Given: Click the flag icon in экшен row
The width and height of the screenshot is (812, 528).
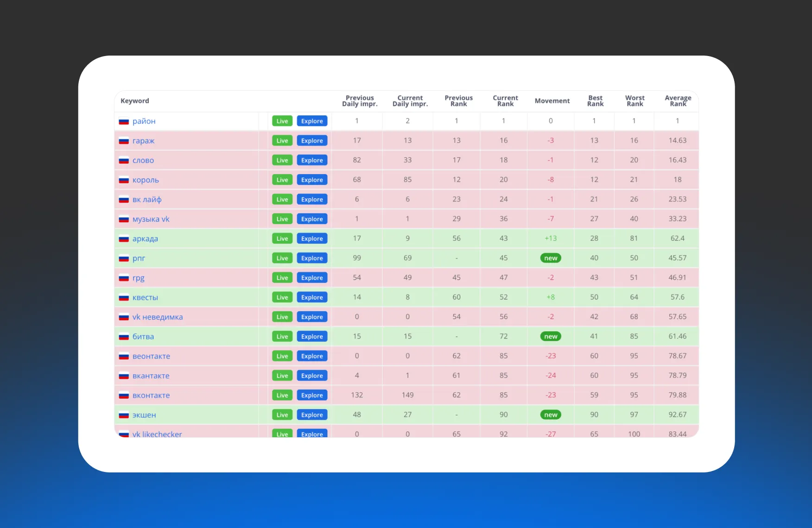Looking at the screenshot, I should pyautogui.click(x=124, y=415).
